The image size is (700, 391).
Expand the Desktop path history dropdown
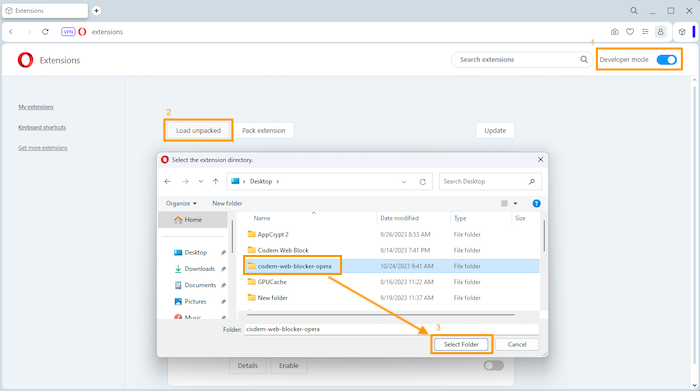pyautogui.click(x=404, y=182)
